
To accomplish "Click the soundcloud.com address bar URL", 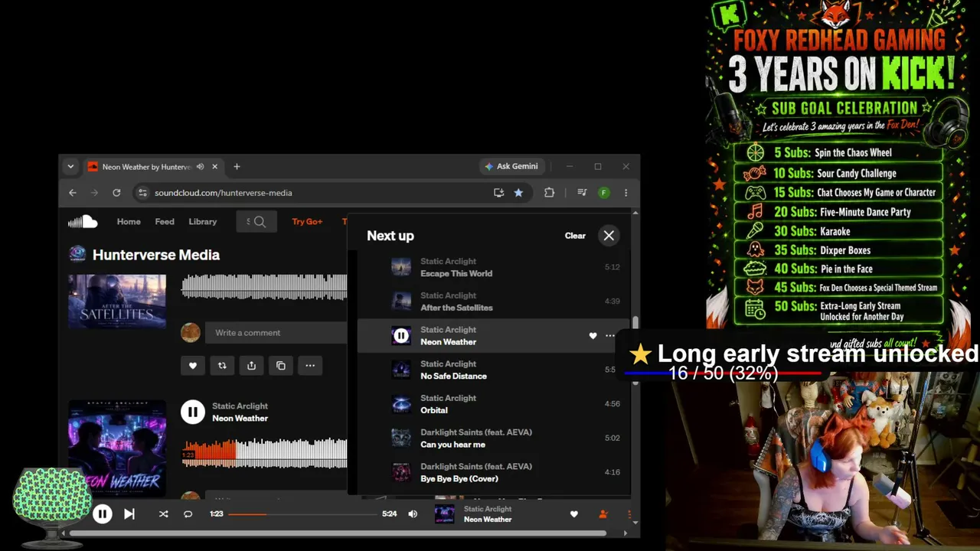I will click(224, 193).
